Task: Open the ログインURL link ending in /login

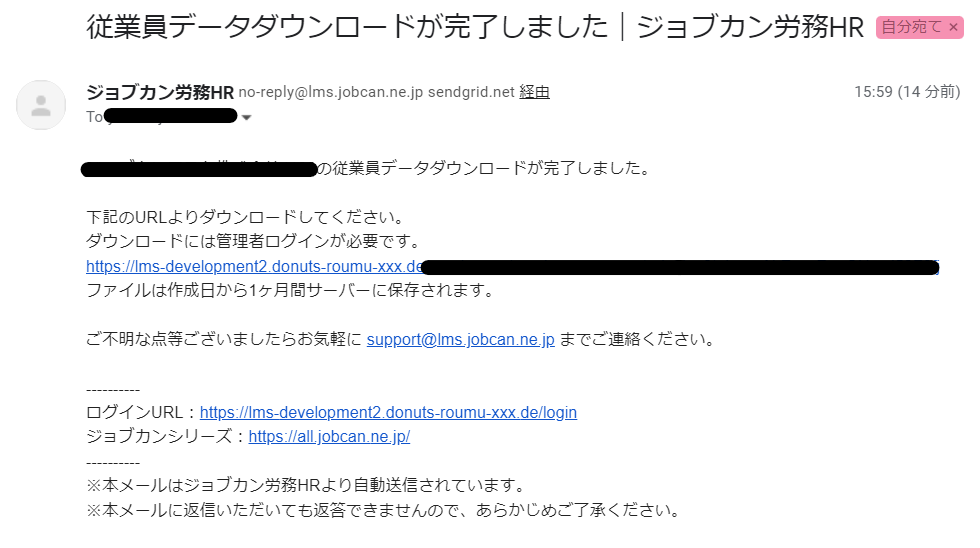Action: click(x=388, y=412)
